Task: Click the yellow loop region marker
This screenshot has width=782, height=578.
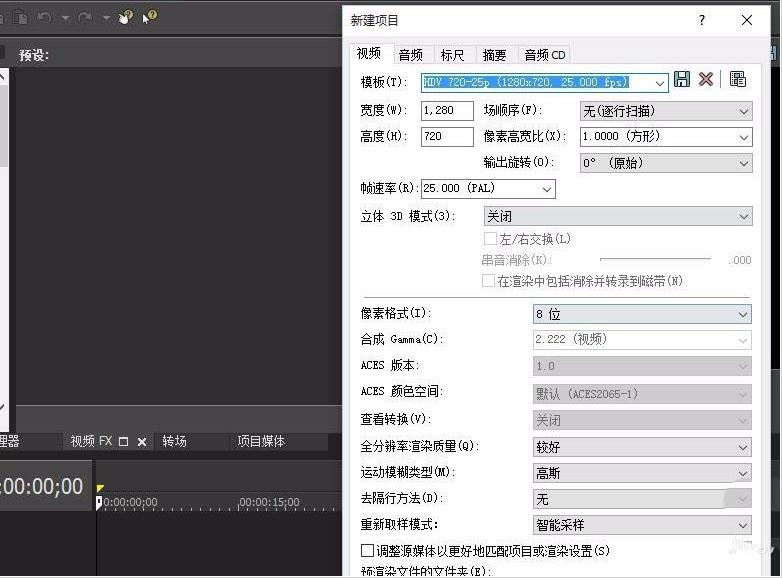Action: click(100, 488)
